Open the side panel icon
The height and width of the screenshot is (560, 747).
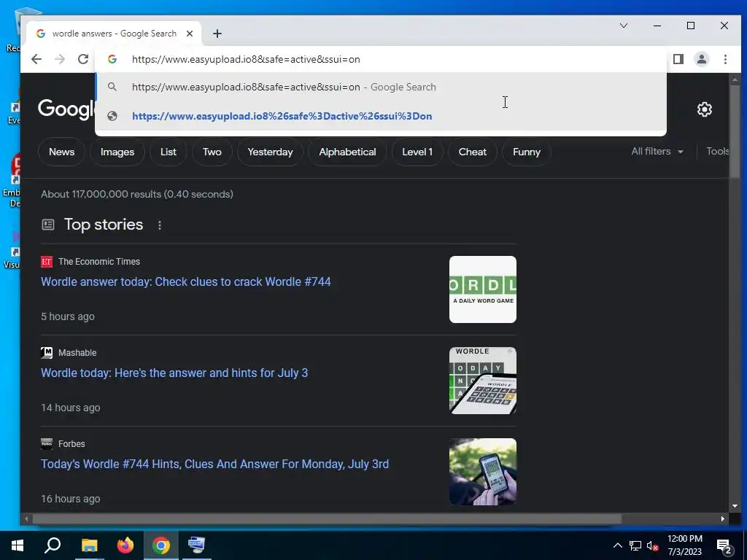coord(678,59)
